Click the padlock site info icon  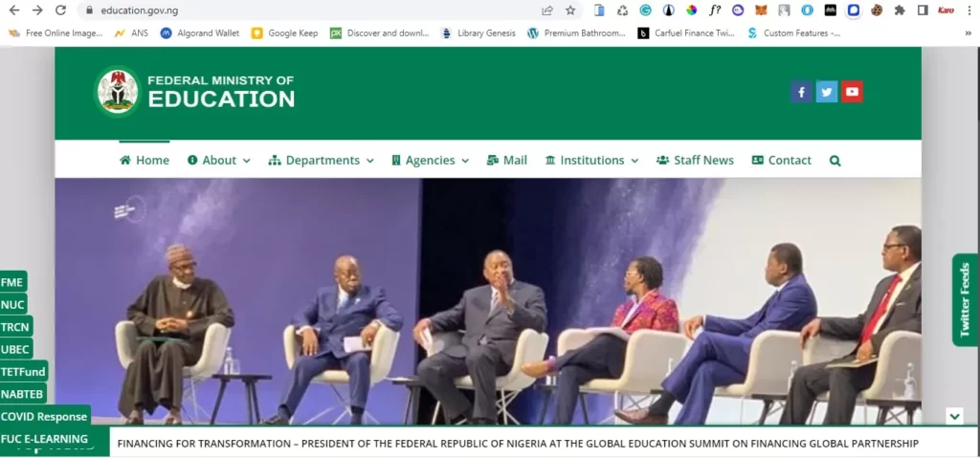pos(89,10)
